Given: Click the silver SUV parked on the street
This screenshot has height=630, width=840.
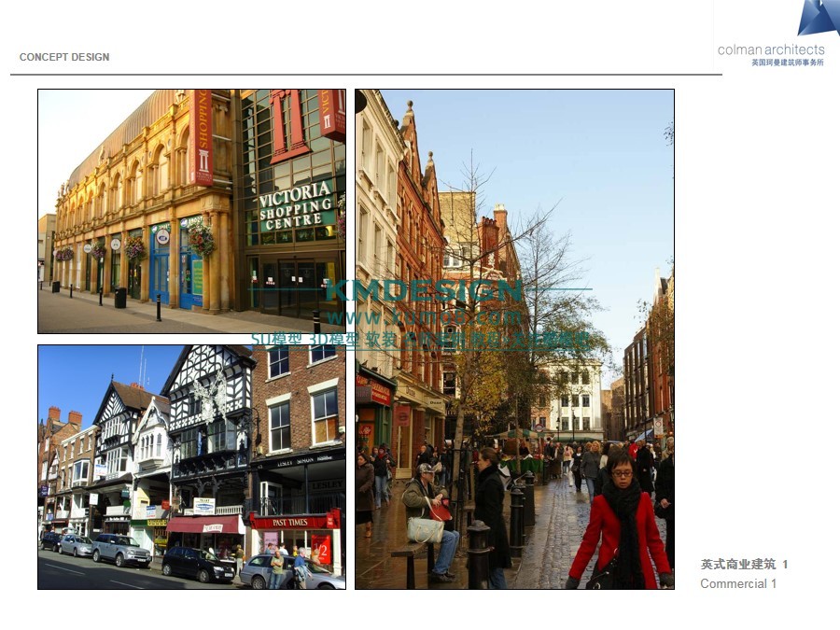Looking at the screenshot, I should [120, 550].
